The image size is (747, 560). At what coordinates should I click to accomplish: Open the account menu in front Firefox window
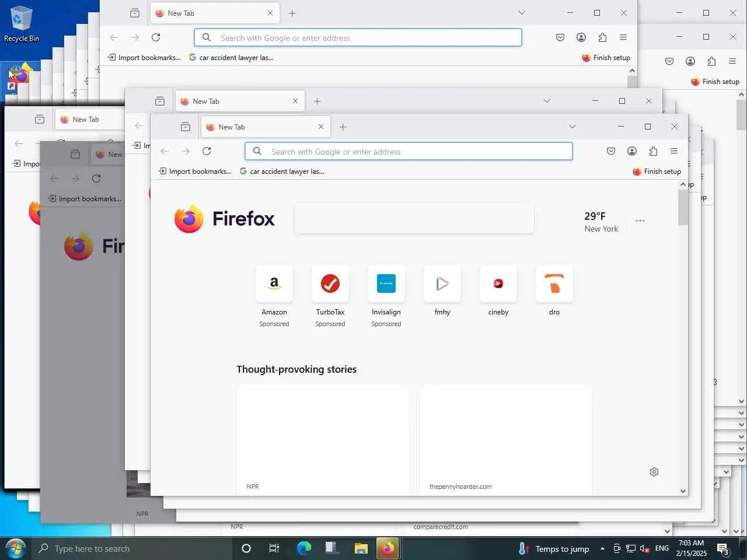[x=632, y=151]
